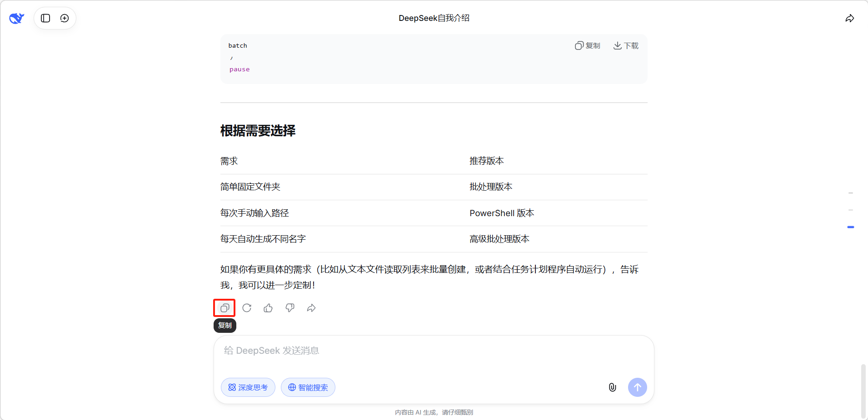
Task: Copy the response with the highlighted copy icon
Action: point(224,308)
